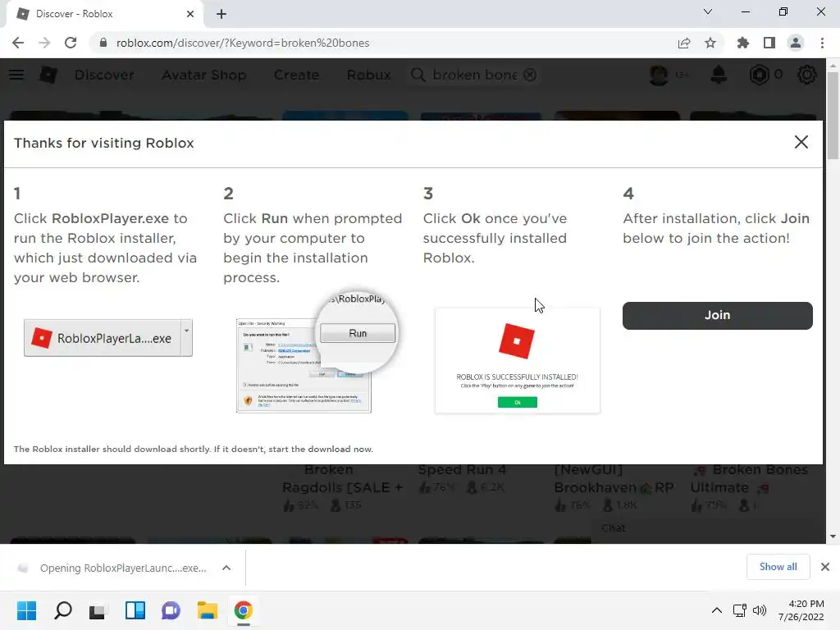Open Robux in the Roblox navbar

368,75
